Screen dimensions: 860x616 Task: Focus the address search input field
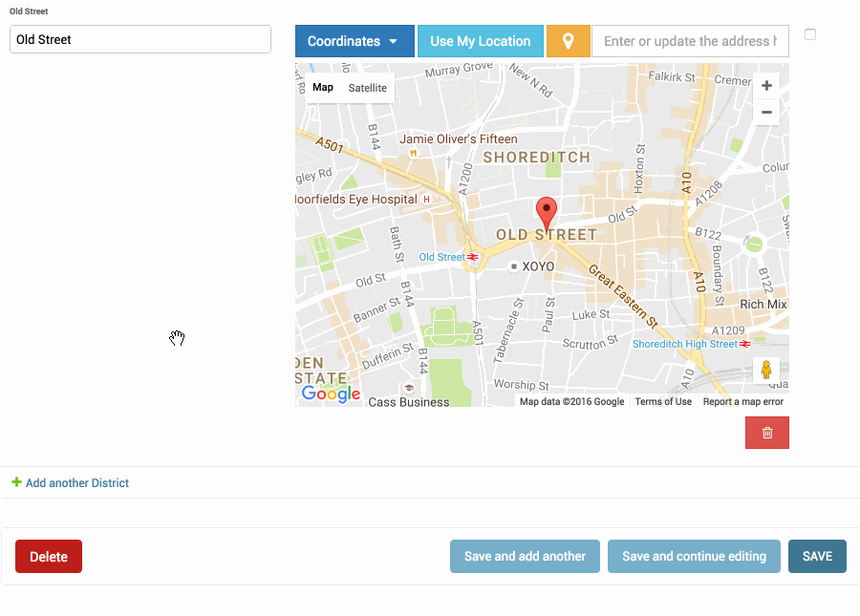pos(690,41)
